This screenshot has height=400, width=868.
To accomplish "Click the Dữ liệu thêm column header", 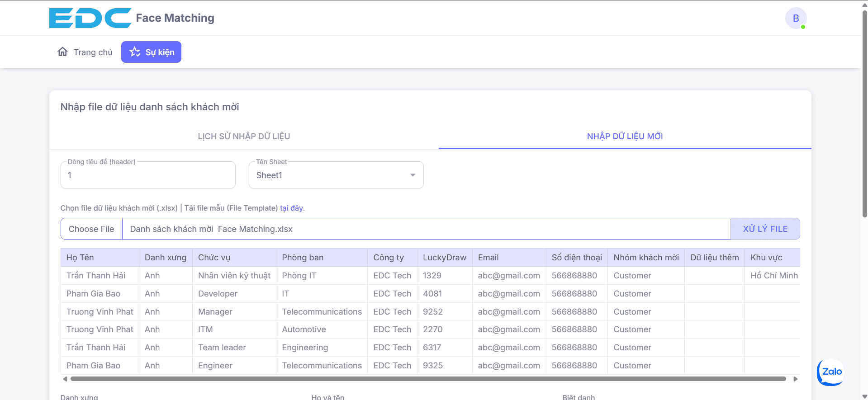I will (x=715, y=258).
